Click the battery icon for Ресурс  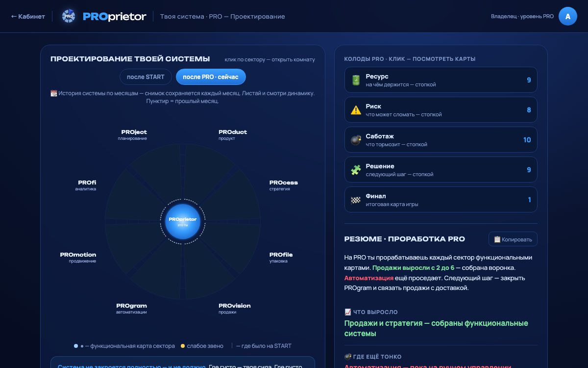356,80
